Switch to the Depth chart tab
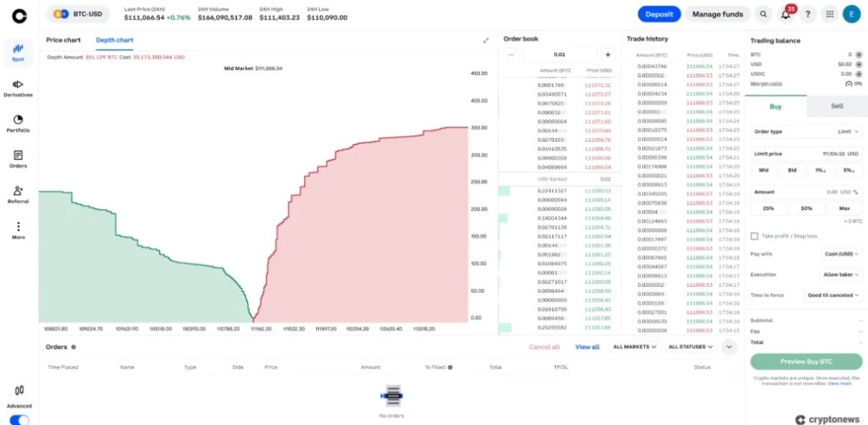The image size is (868, 425). pos(115,40)
